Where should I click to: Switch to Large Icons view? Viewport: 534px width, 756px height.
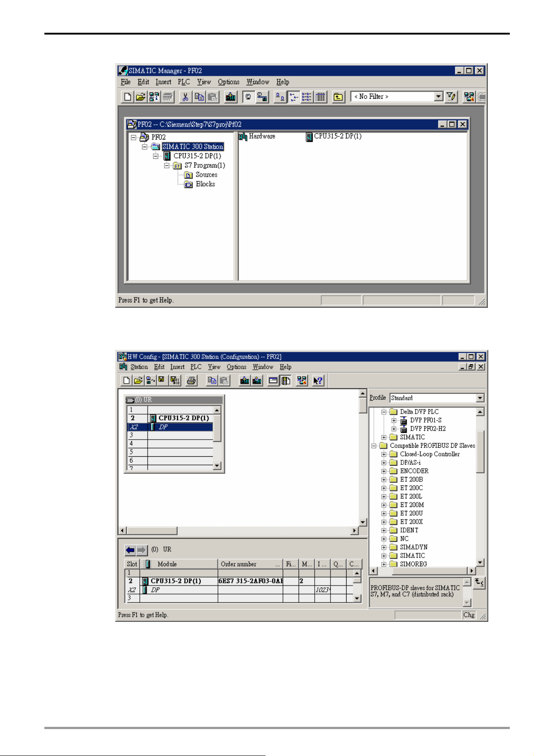point(280,97)
